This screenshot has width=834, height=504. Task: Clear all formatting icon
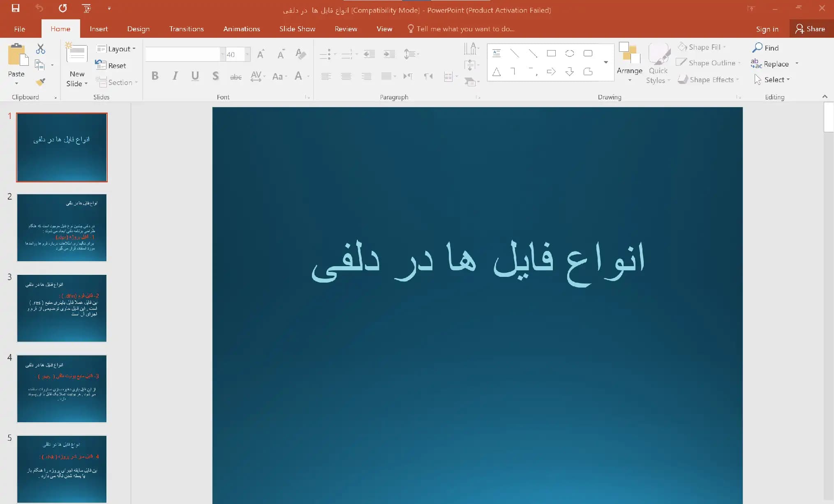point(300,54)
